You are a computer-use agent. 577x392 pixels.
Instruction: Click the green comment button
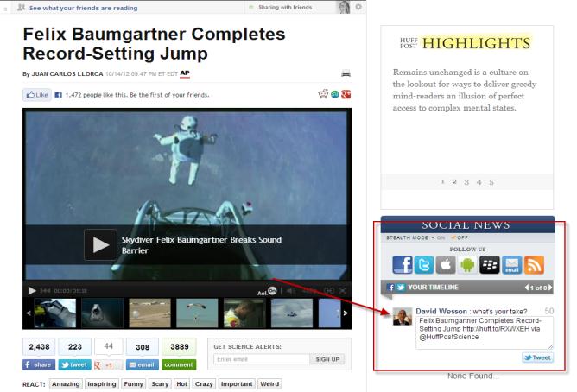click(x=179, y=364)
